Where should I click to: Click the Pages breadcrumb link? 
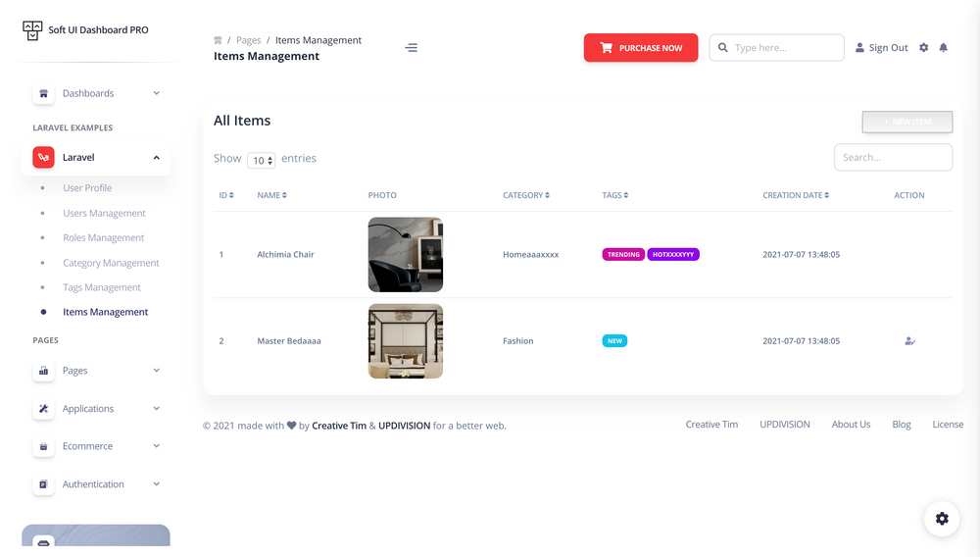pyautogui.click(x=248, y=40)
